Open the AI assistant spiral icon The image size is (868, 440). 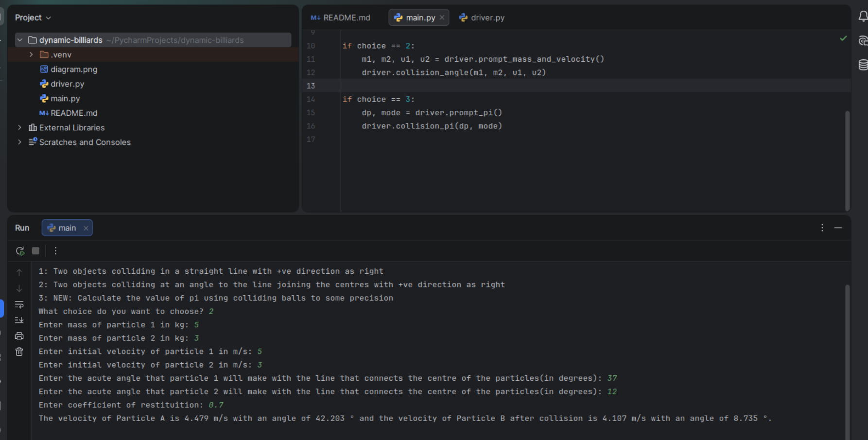click(863, 41)
